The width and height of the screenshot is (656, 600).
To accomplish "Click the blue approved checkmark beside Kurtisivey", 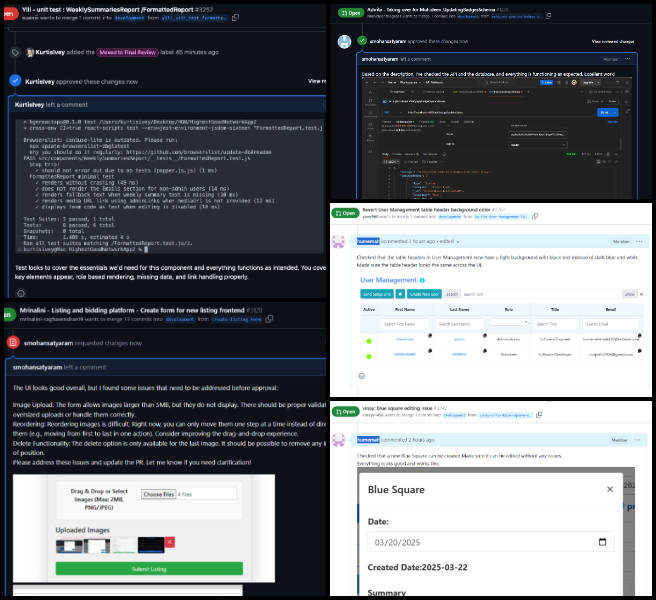I will coord(15,80).
